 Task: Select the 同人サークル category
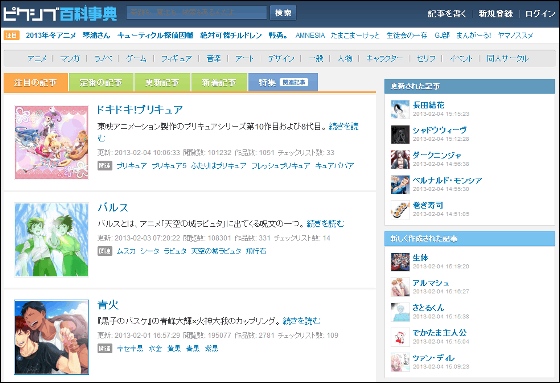(508, 58)
